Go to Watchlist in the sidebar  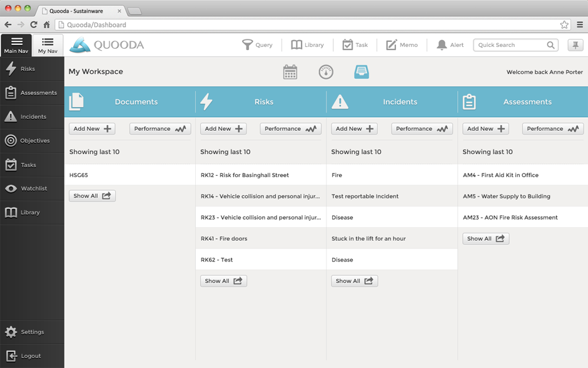[32, 188]
